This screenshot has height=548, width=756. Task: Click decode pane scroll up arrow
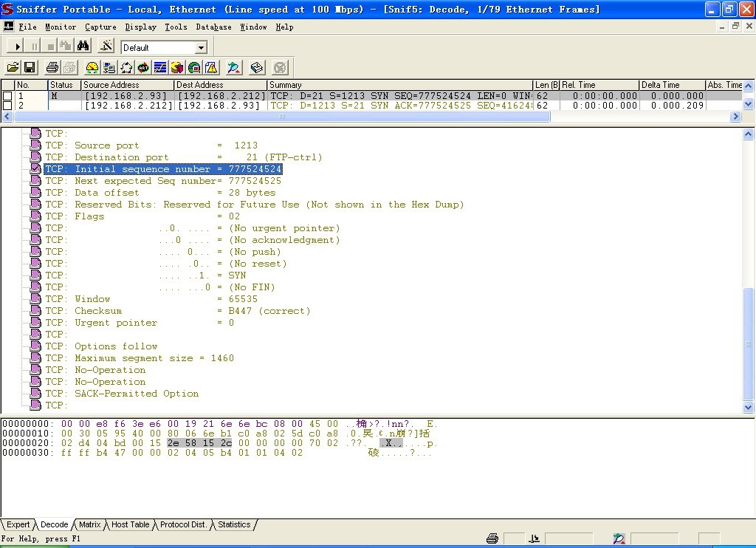748,134
